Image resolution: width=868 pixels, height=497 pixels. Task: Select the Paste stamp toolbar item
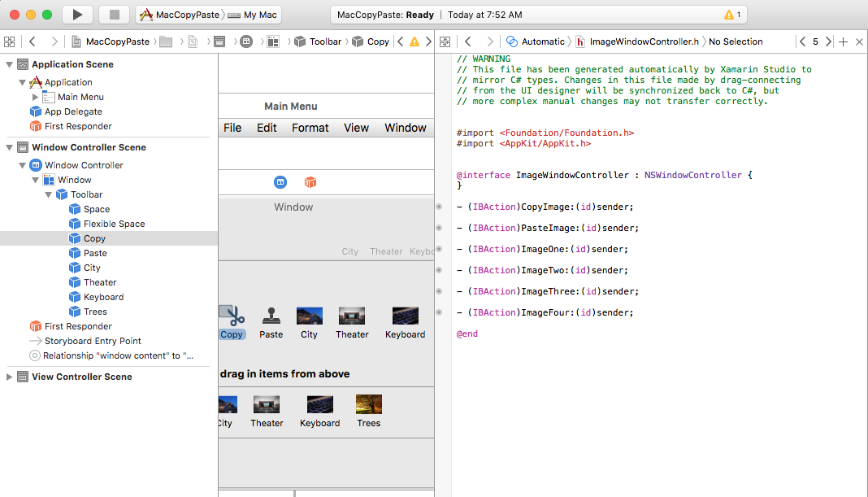[x=271, y=316]
